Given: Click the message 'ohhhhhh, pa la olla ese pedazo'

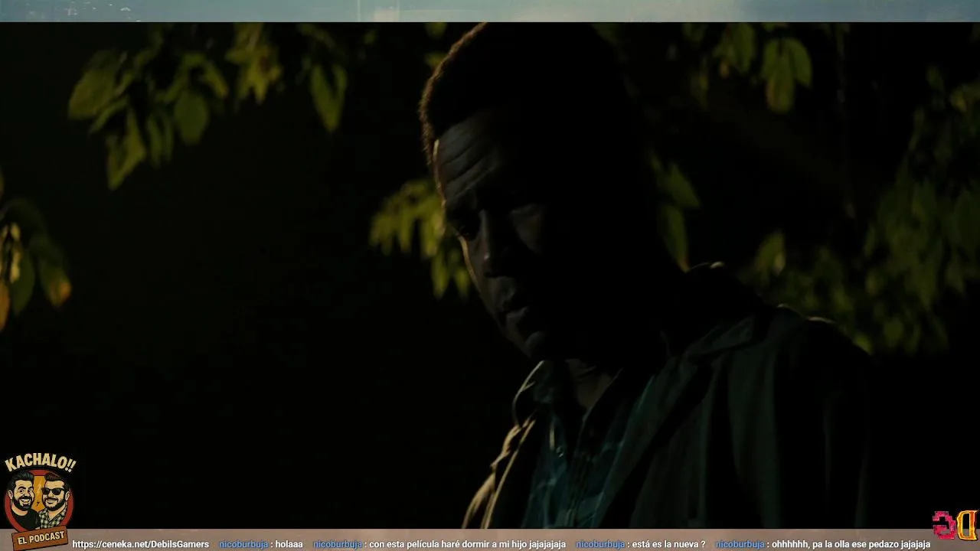Looking at the screenshot, I should (851, 544).
